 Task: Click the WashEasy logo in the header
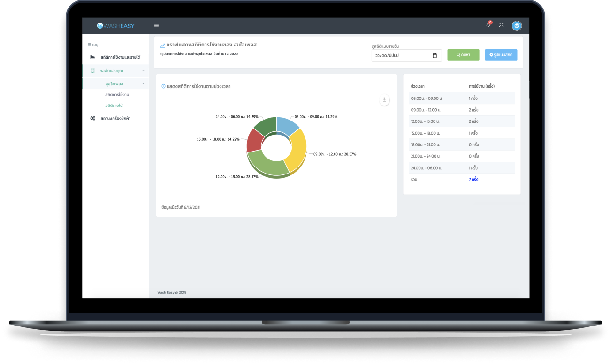(x=115, y=26)
